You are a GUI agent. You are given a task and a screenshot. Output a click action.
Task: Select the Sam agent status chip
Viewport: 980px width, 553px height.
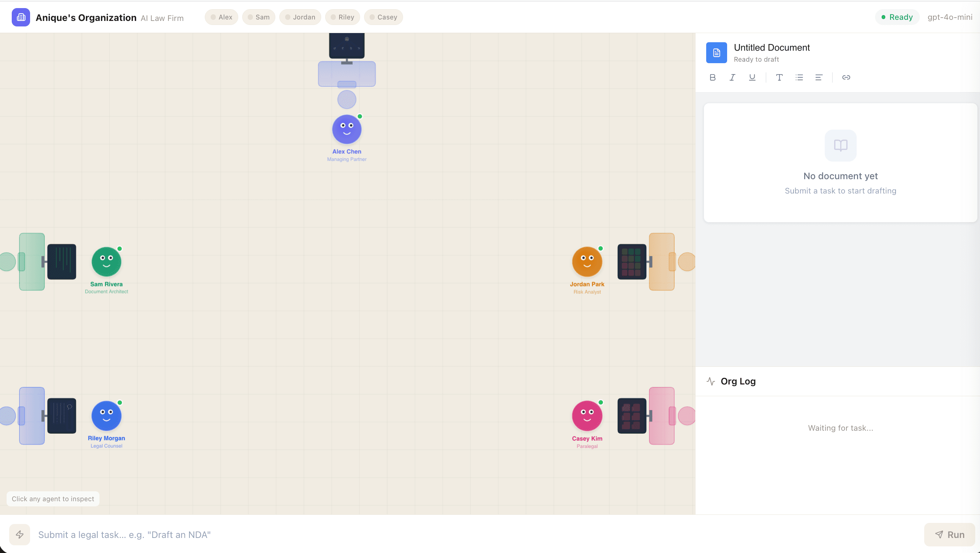259,17
